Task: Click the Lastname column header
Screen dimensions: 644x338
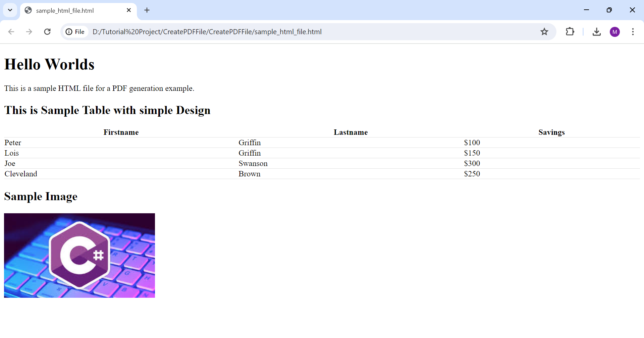Action: pos(351,132)
